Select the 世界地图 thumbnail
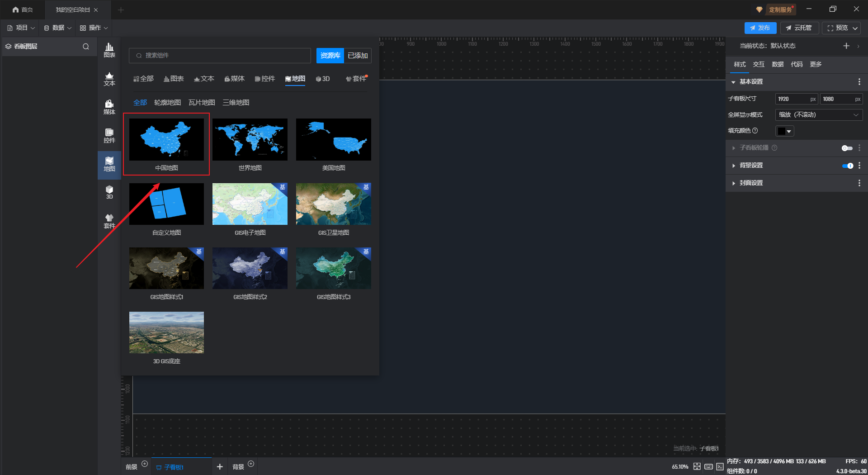 point(250,140)
